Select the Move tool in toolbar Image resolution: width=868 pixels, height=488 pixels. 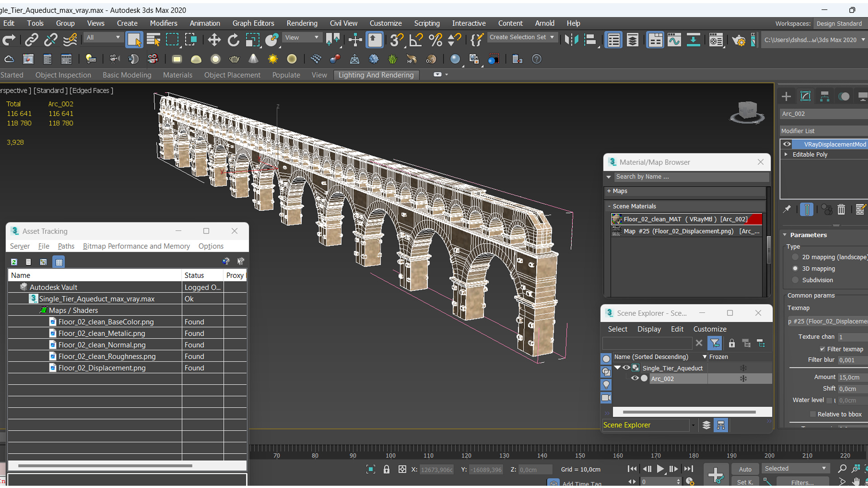click(x=213, y=40)
